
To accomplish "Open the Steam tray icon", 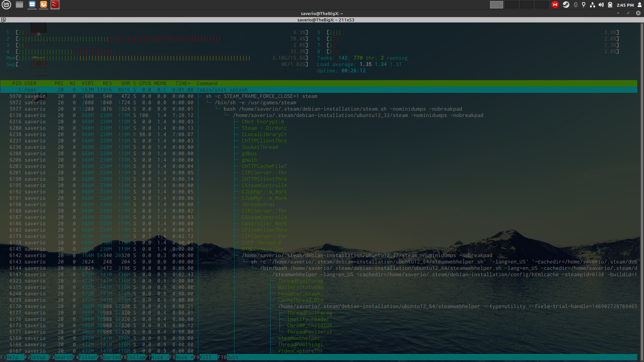I will [566, 5].
